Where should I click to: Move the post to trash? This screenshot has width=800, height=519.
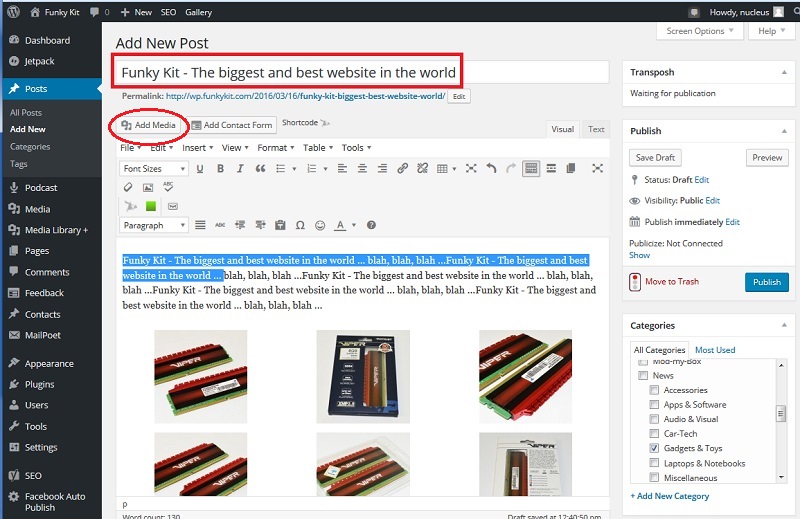pyautogui.click(x=672, y=282)
